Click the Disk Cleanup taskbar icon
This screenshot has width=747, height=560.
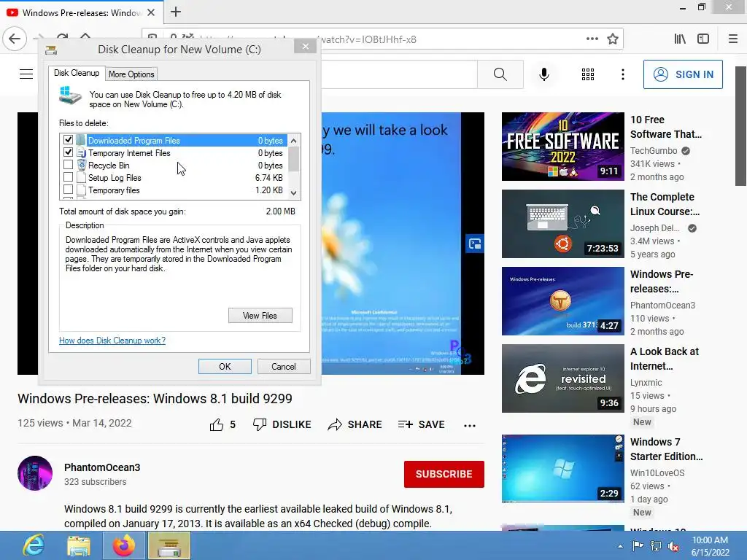click(x=169, y=545)
